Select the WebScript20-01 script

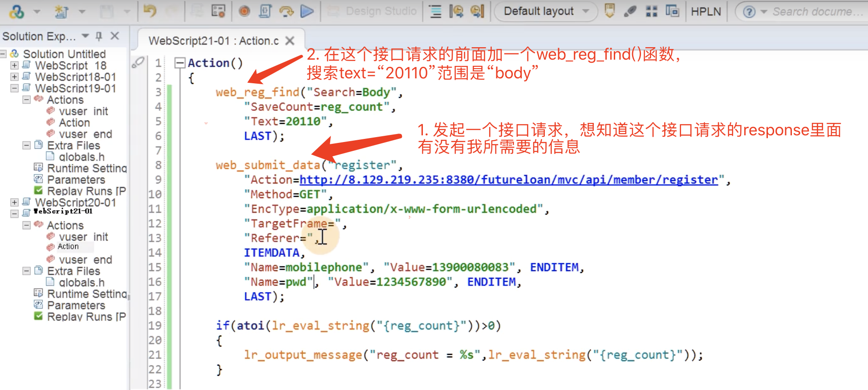click(x=76, y=203)
